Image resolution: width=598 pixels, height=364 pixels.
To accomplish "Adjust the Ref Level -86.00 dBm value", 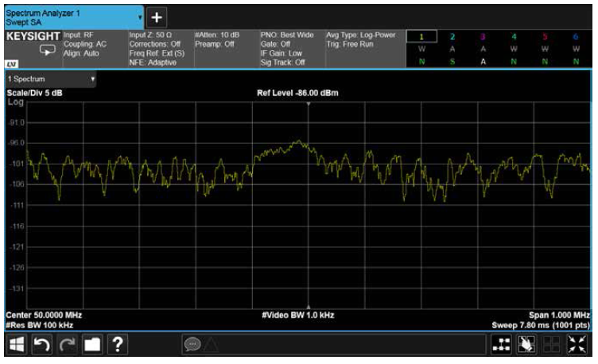I will point(297,93).
